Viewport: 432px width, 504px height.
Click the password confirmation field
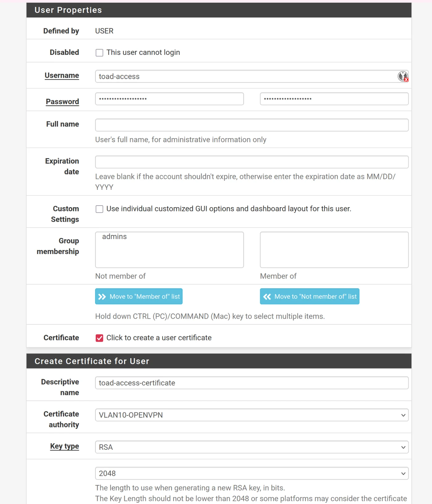click(x=334, y=99)
